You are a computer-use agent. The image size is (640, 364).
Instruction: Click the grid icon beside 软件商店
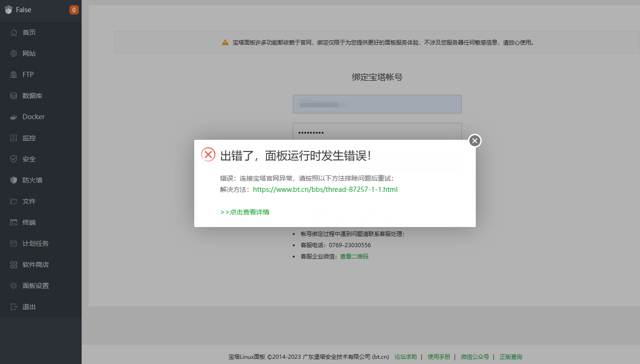pos(14,265)
